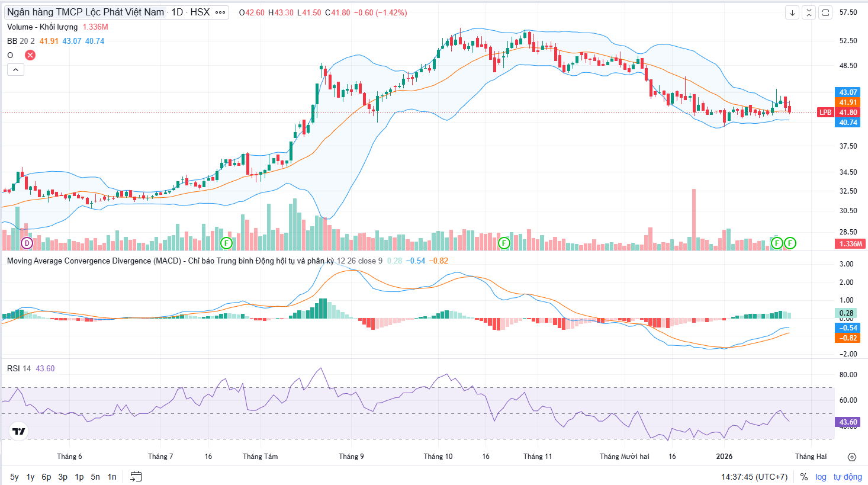Click the BB 20 2 indicator label
This screenshot has height=485, width=868.
coord(21,41)
